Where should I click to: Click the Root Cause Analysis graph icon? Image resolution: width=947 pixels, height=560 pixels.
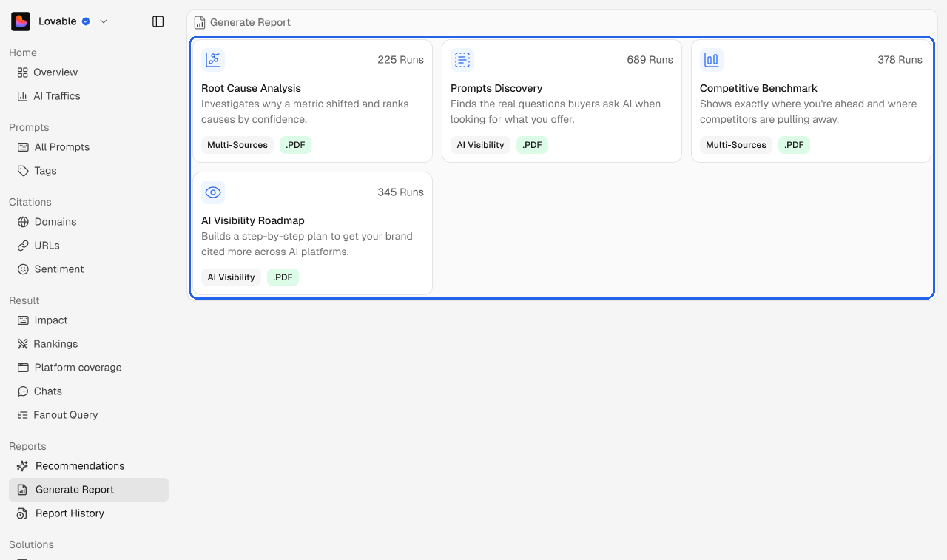pos(213,60)
